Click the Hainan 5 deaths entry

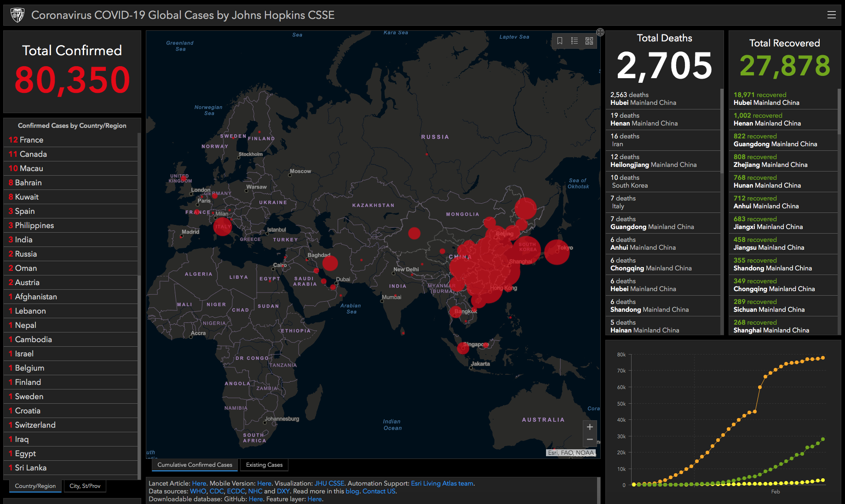point(663,326)
